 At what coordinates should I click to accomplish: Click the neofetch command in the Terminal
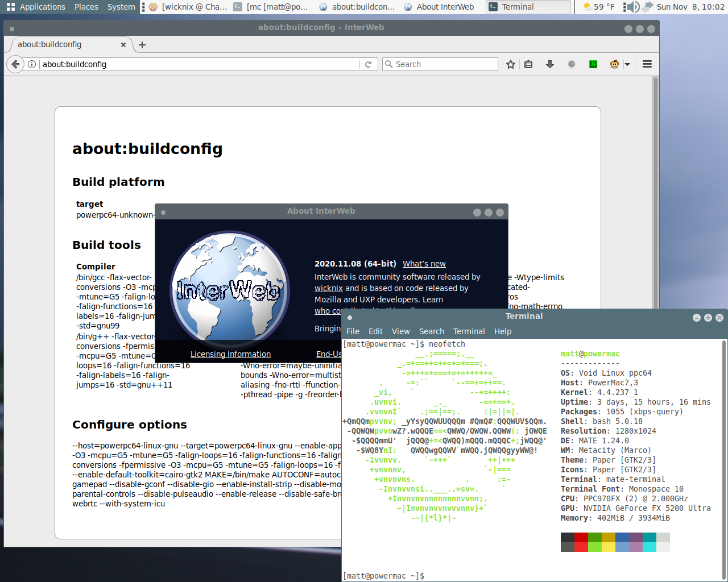click(x=447, y=344)
